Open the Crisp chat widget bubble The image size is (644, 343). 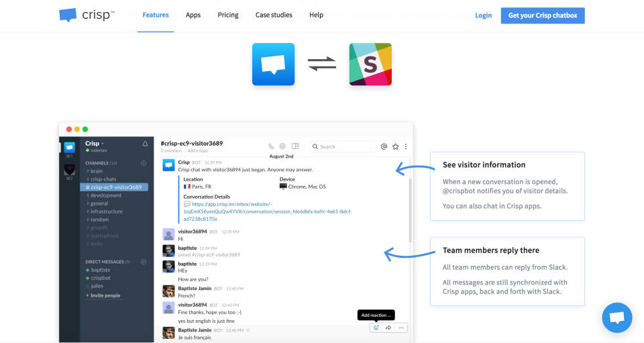pyautogui.click(x=617, y=318)
